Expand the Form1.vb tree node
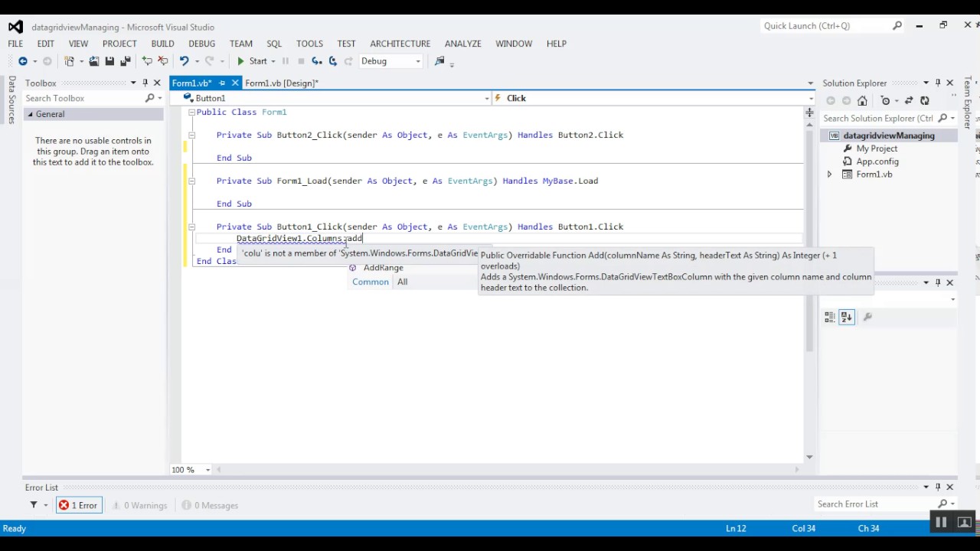980x551 pixels. tap(829, 174)
